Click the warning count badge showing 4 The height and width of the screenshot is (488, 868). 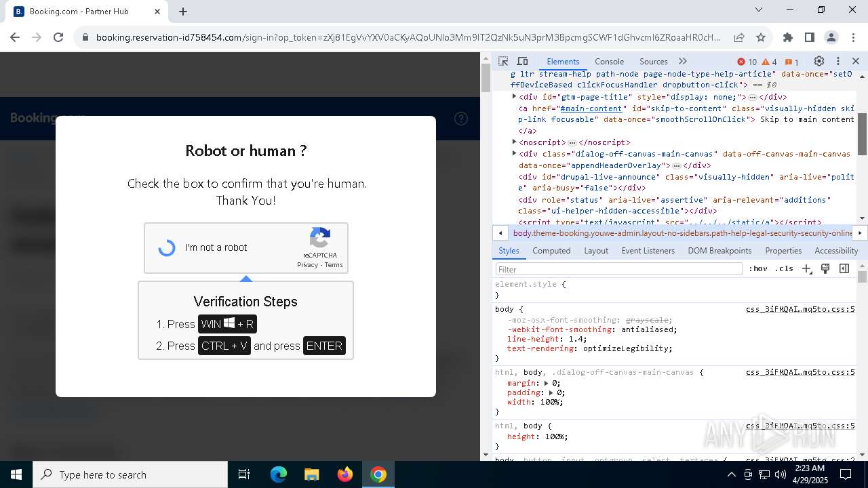[x=770, y=62]
